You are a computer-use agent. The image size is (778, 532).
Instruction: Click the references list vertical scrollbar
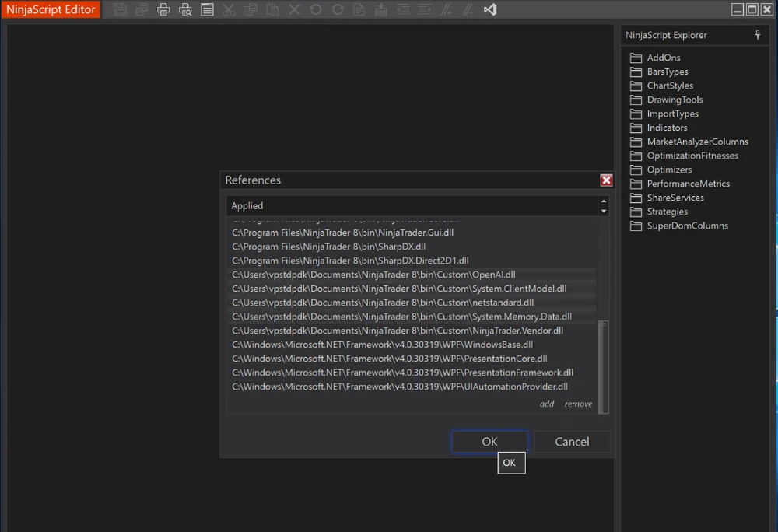coord(604,367)
